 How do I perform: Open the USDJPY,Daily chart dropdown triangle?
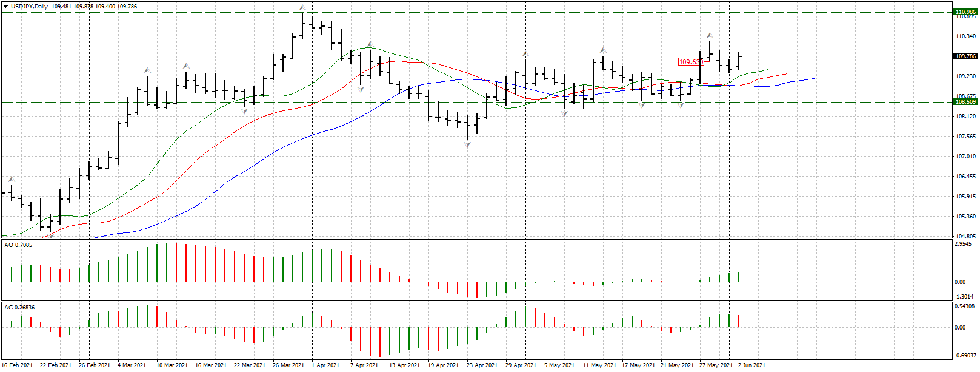click(5, 7)
